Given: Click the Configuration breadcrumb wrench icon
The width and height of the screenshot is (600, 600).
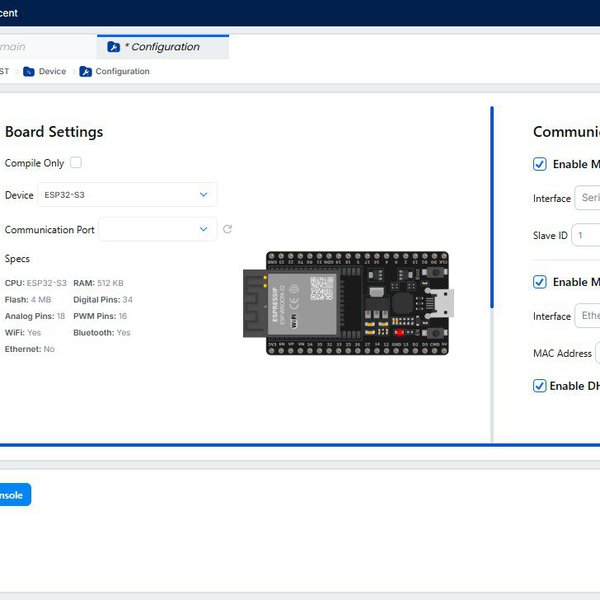Looking at the screenshot, I should [85, 72].
